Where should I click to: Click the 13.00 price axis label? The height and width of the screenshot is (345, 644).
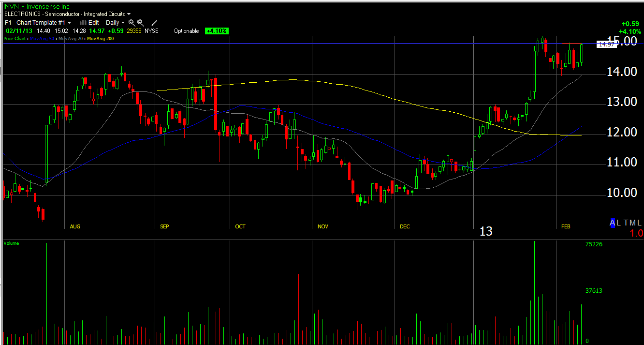pos(621,102)
